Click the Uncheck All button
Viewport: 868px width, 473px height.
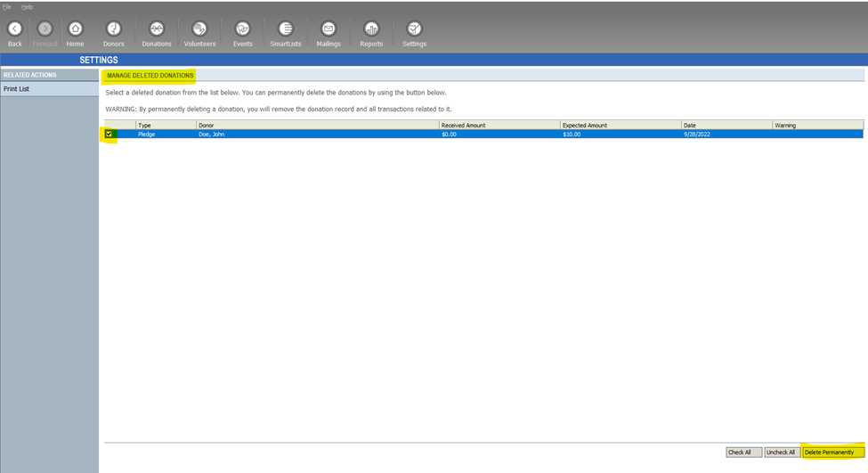point(783,453)
